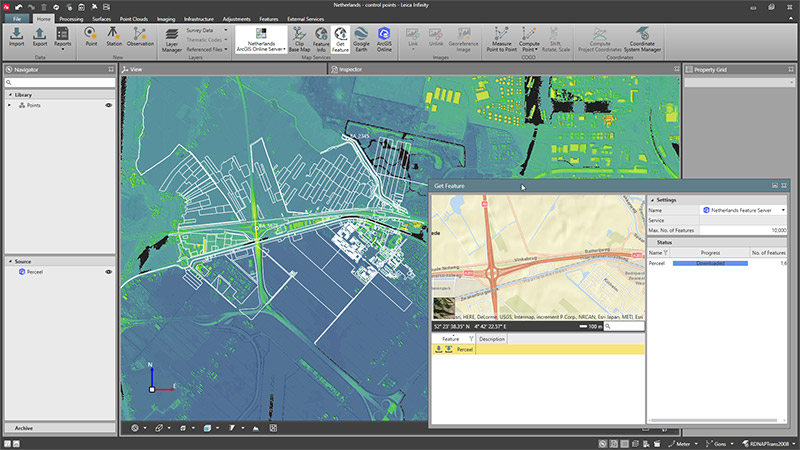Viewport: 800px width, 450px height.
Task: Switch to External Services tab
Action: pos(305,19)
